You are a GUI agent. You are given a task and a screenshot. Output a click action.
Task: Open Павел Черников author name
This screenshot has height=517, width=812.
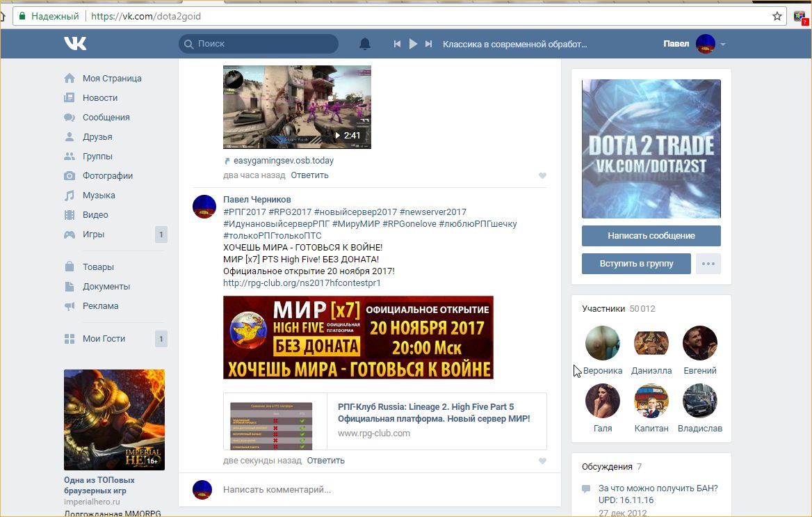(x=257, y=200)
